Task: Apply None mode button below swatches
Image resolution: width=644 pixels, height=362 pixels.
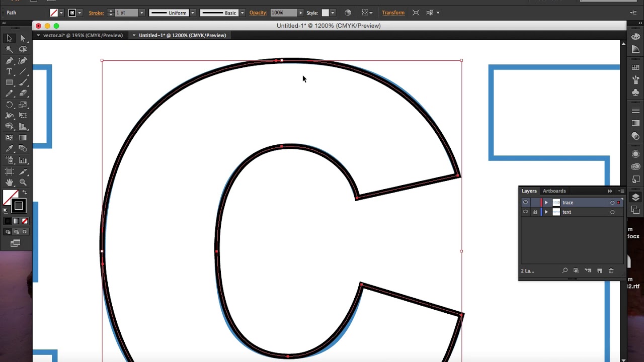Action: coord(25,221)
